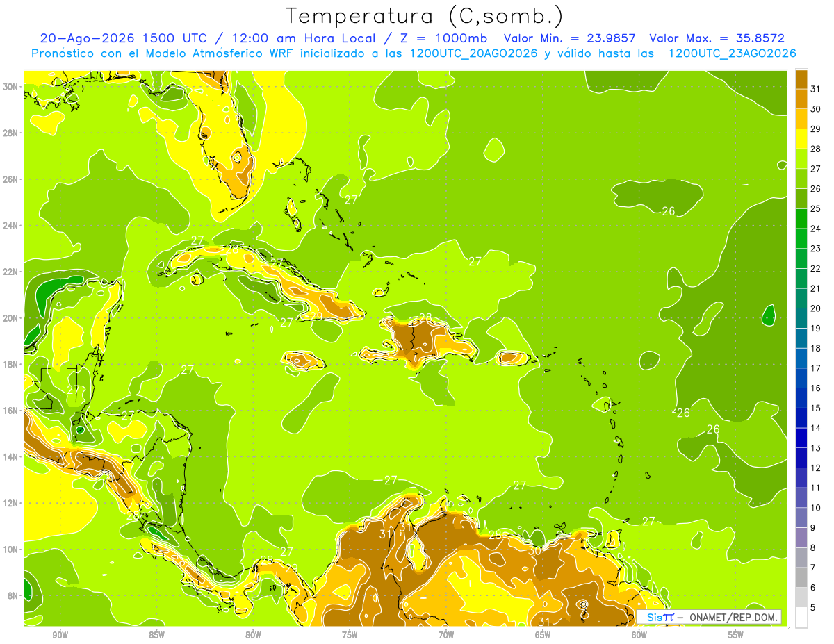Click the color bar label '24'
The width and height of the screenshot is (834, 644).
(816, 229)
